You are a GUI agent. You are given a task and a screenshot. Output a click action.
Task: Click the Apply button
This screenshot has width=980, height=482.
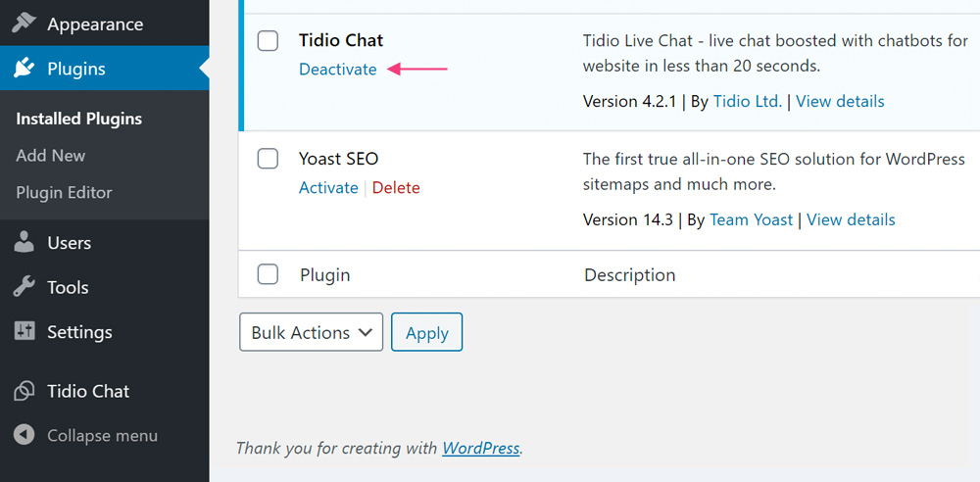(x=427, y=332)
